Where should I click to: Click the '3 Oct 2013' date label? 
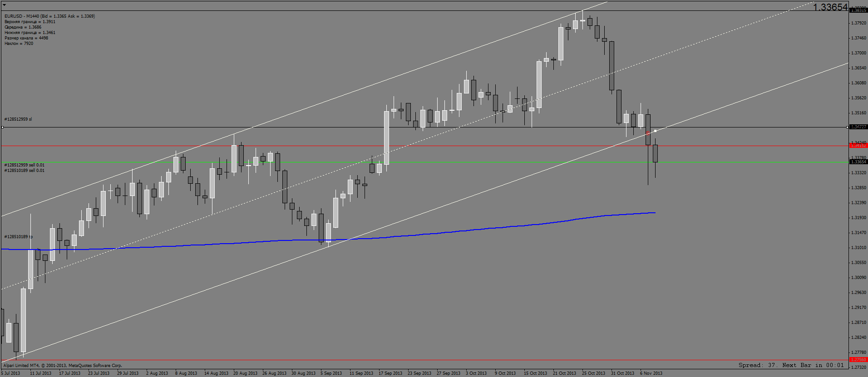tap(476, 373)
